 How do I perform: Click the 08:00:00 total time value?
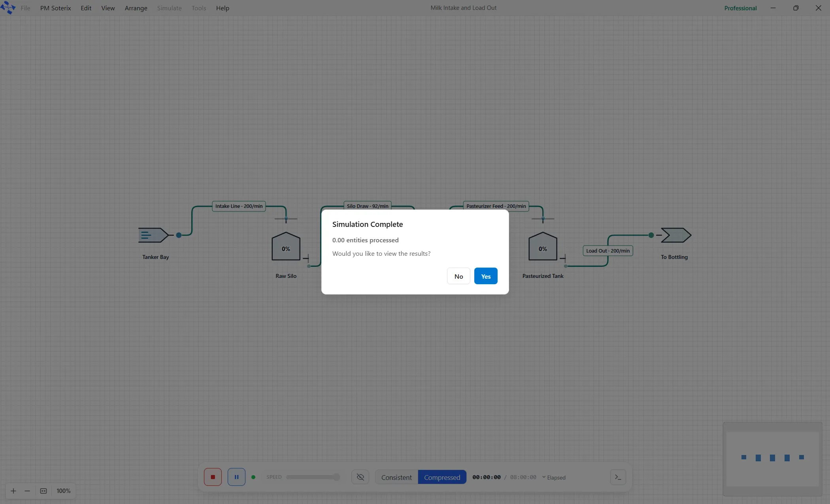point(523,477)
